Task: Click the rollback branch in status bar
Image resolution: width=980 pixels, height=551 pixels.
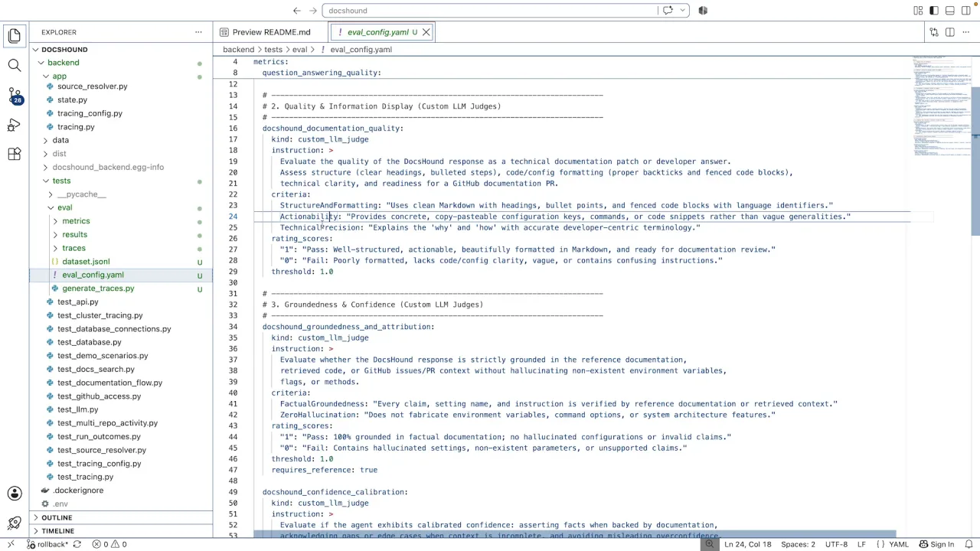Action: 48,544
